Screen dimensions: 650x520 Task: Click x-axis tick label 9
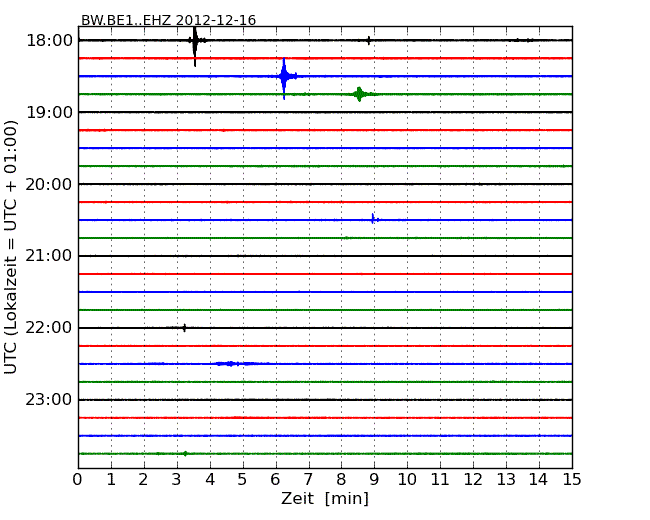point(374,479)
